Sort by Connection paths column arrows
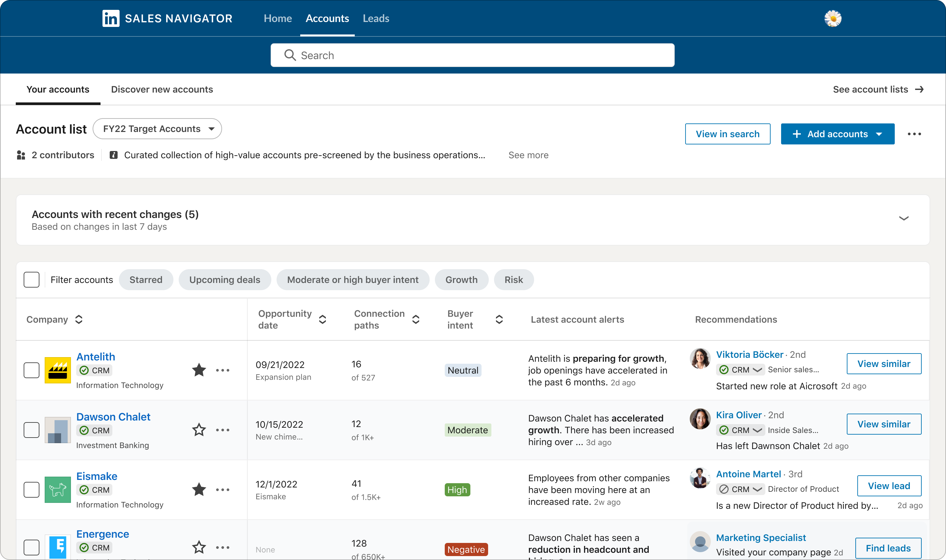 tap(416, 319)
